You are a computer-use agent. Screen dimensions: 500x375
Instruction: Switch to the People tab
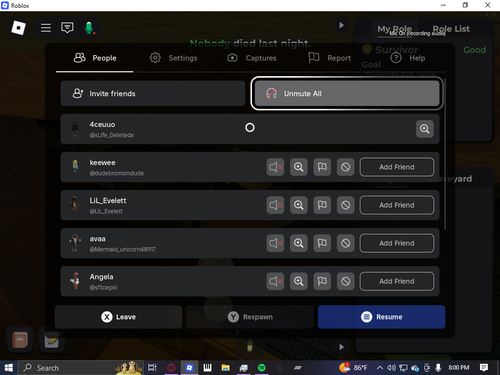click(95, 58)
